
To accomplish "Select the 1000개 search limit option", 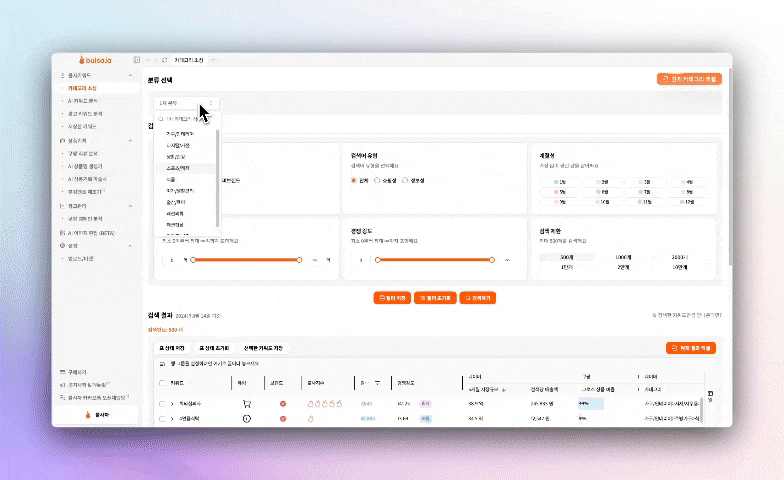I will [623, 257].
